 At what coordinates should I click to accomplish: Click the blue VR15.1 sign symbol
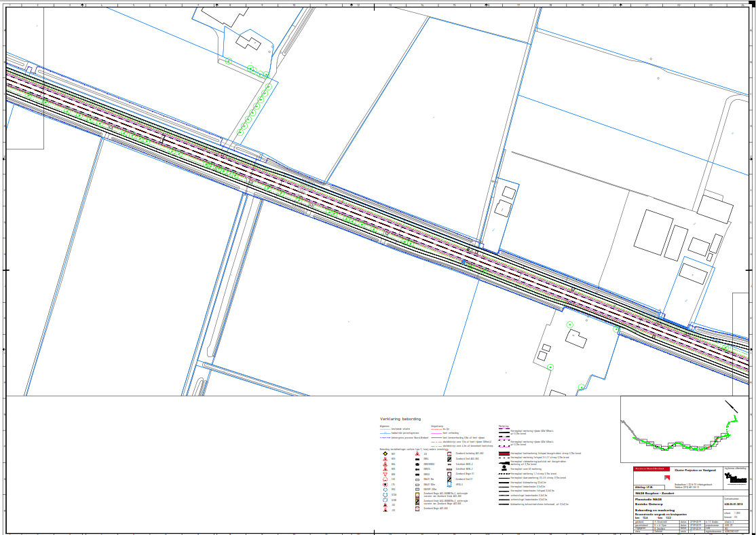449,484
